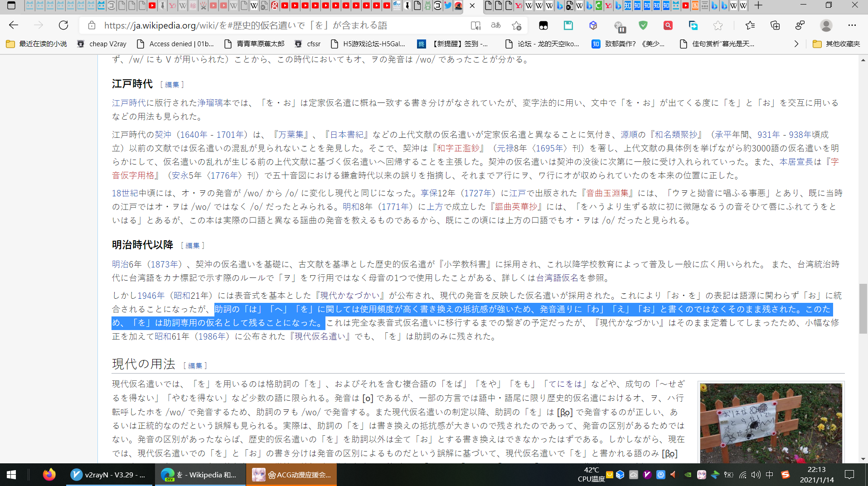Follow the 浄瑠璃 link

click(210, 103)
